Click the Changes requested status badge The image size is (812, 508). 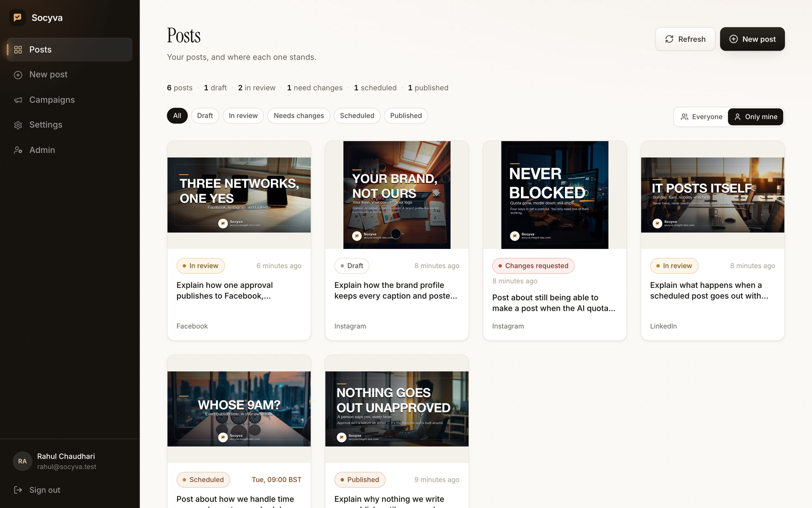[x=533, y=266]
